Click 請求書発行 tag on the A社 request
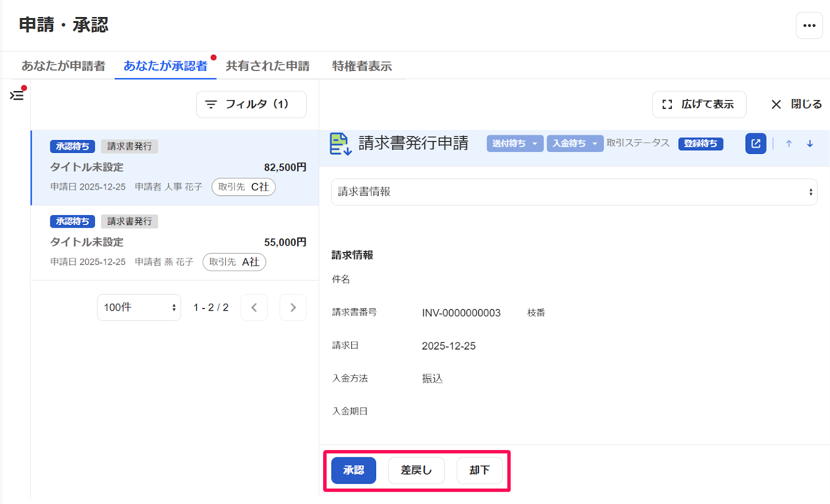This screenshot has width=830, height=504. pyautogui.click(x=130, y=221)
